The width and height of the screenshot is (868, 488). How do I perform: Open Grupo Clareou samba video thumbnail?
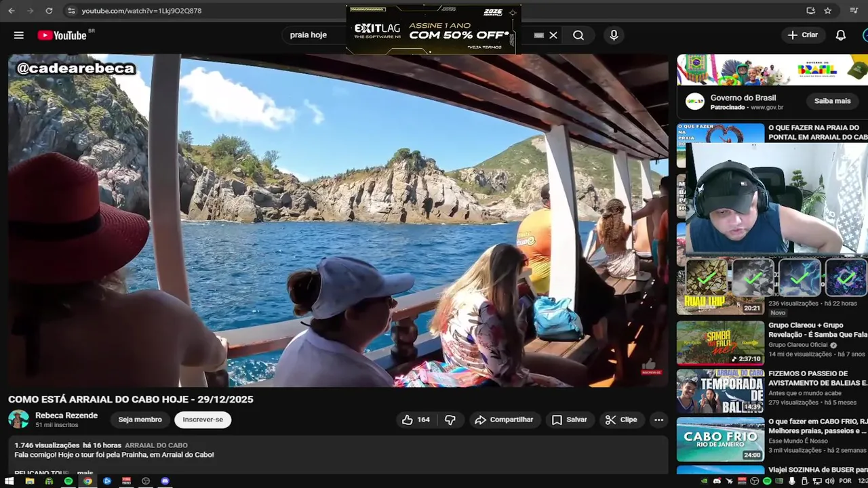(720, 343)
